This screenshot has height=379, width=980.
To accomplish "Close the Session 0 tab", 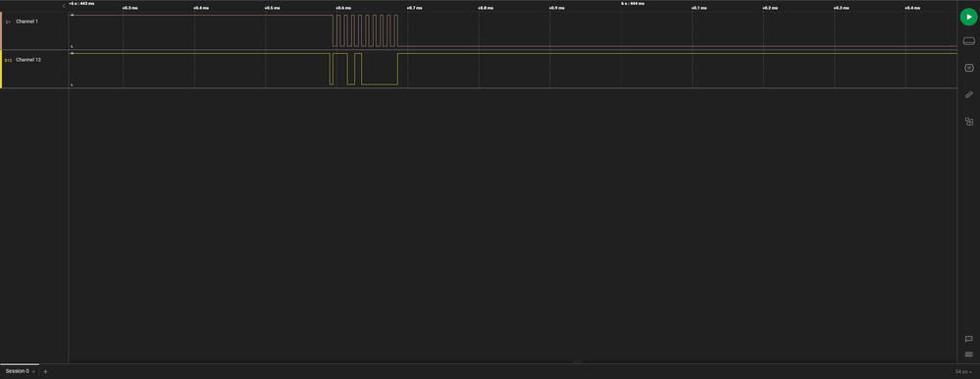I will [x=33, y=371].
